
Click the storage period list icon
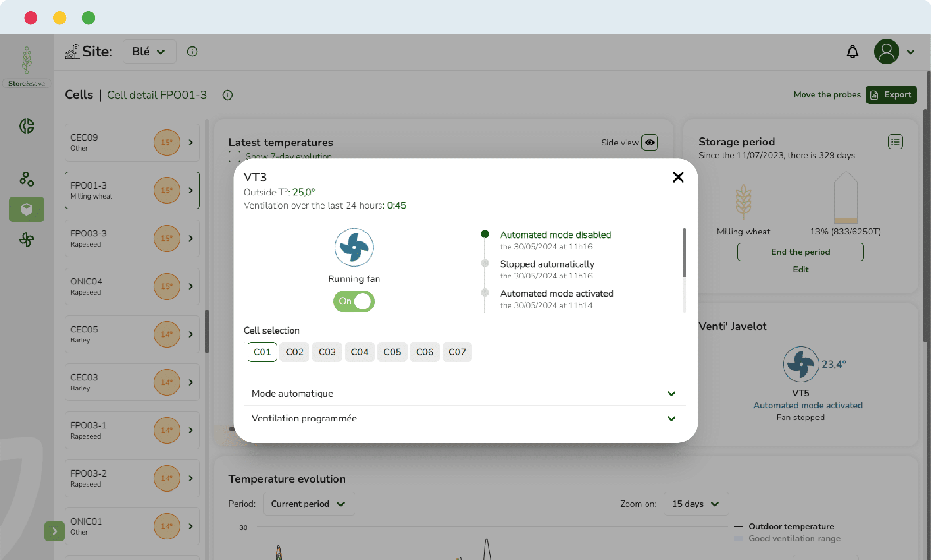pyautogui.click(x=895, y=142)
